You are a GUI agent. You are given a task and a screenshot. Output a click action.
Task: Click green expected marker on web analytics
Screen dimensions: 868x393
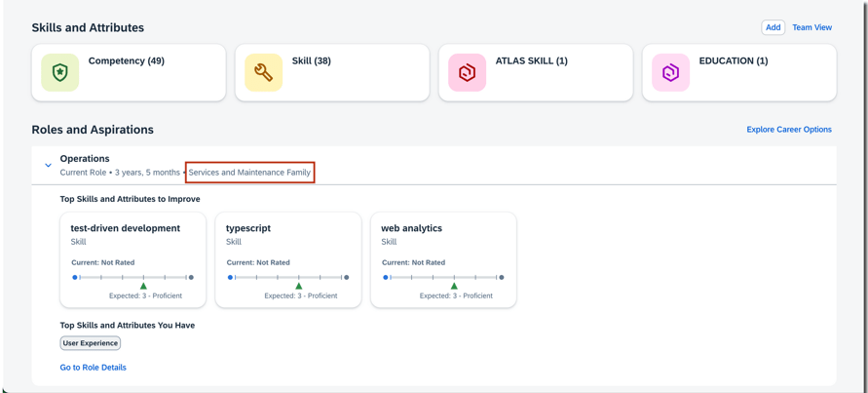point(454,286)
